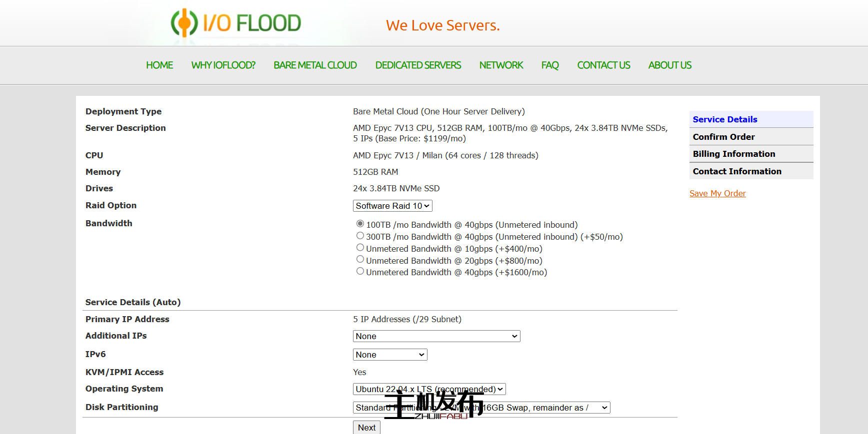The height and width of the screenshot is (434, 868).
Task: Click the Save My Order link
Action: pos(717,193)
